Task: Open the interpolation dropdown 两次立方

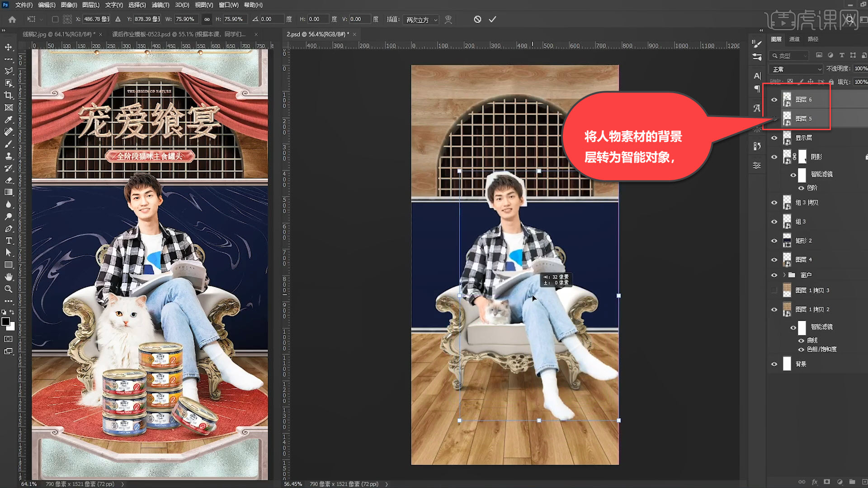Action: 421,20
